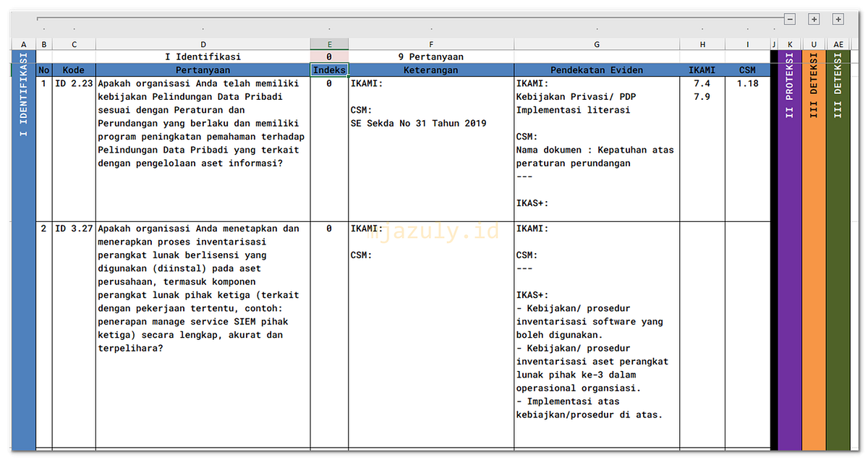Click the 'No' header cell
The width and height of the screenshot is (868, 460).
pos(44,70)
